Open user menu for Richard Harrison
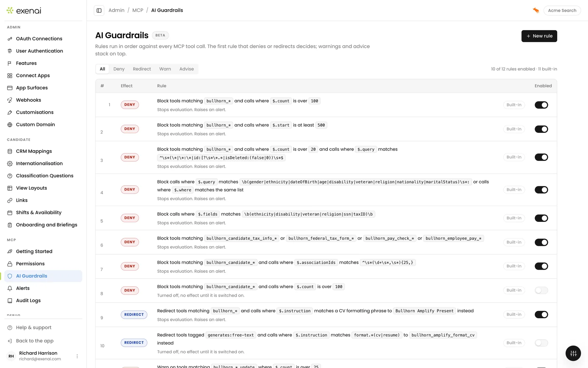 pos(77,356)
